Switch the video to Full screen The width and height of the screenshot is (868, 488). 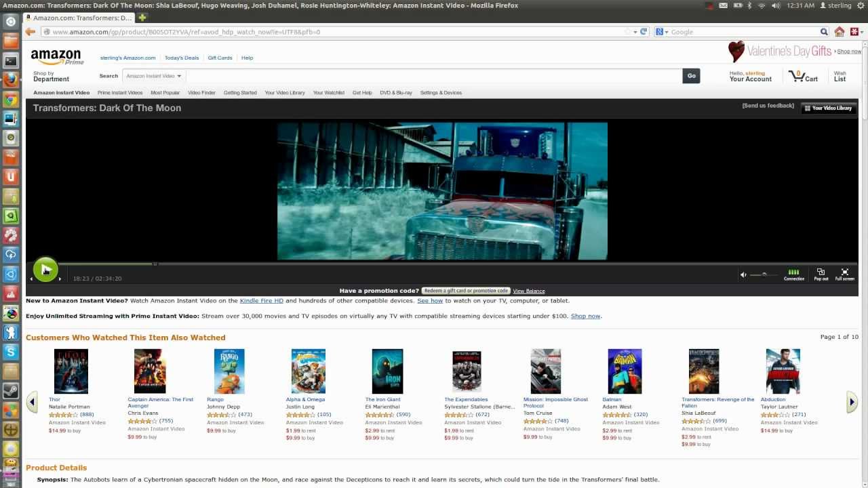pyautogui.click(x=844, y=274)
